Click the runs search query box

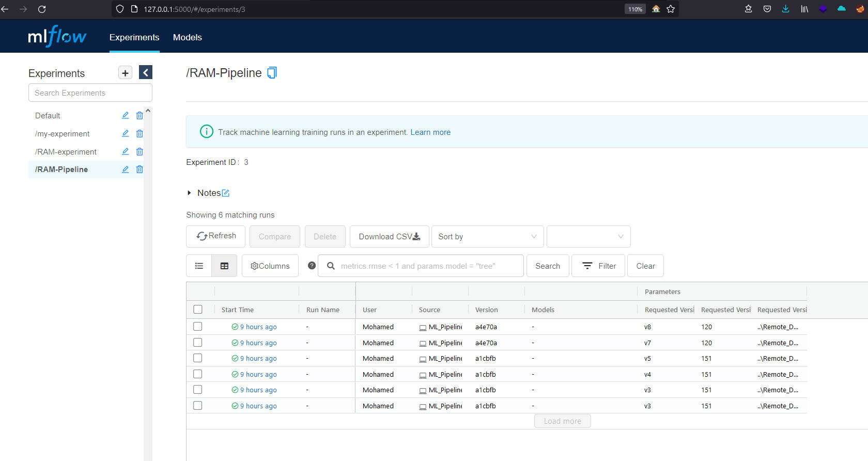pos(421,266)
